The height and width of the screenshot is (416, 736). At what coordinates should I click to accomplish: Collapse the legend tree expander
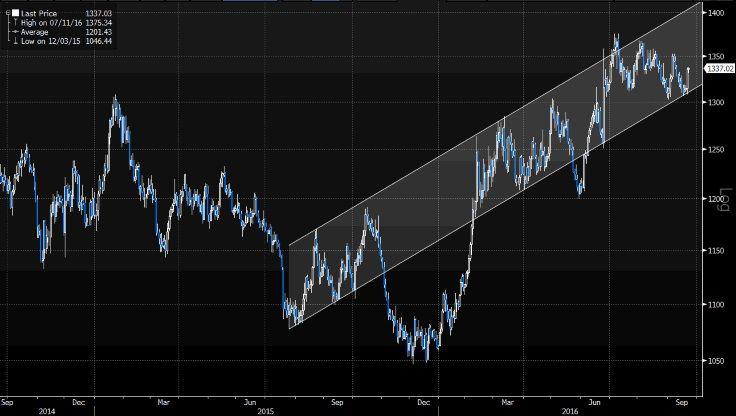coord(5,11)
